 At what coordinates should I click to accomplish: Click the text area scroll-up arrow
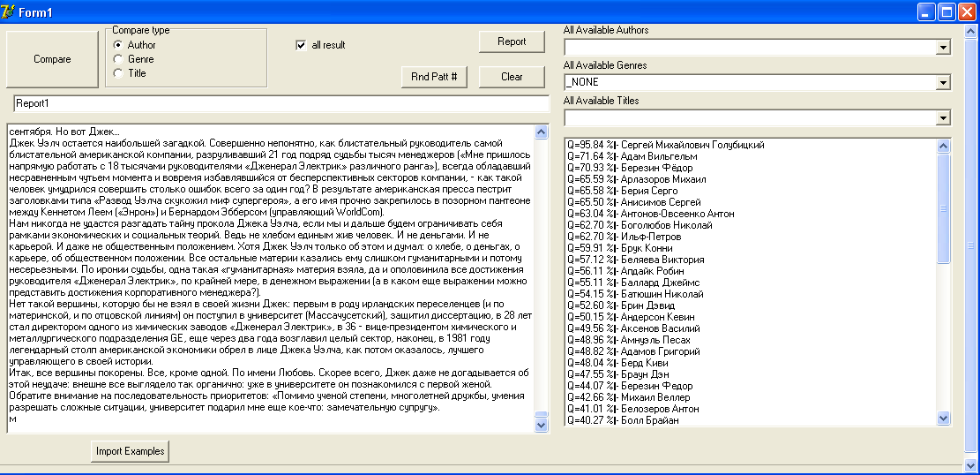point(542,132)
